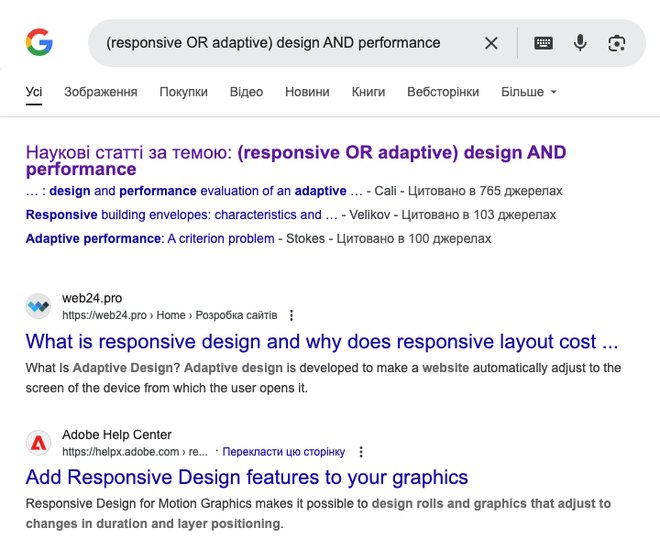
Task: Click the Google logo
Action: (x=39, y=43)
